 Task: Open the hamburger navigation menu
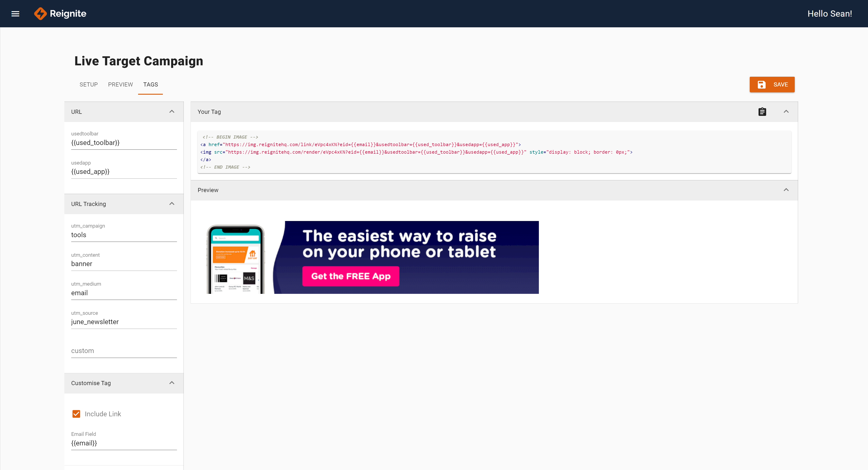[15, 14]
